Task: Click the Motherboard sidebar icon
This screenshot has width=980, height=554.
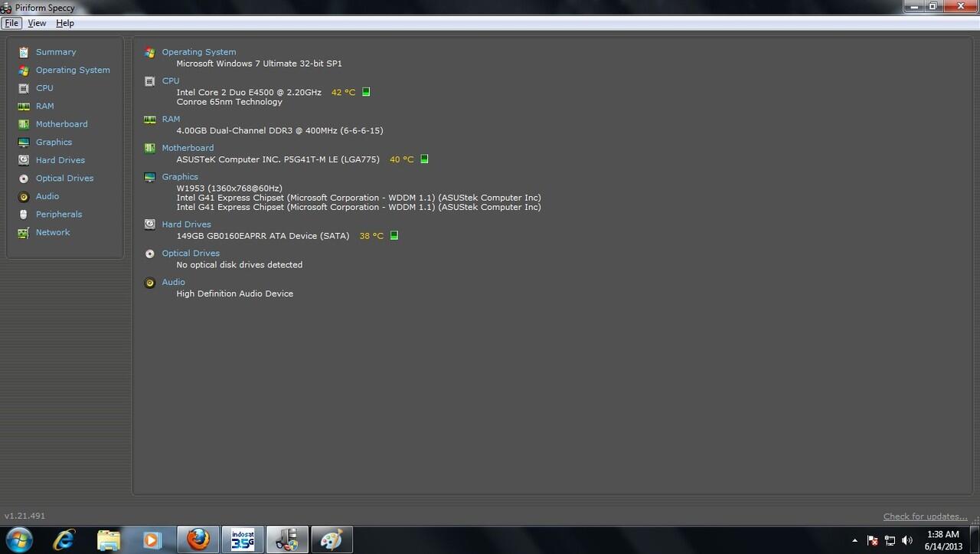Action: [x=24, y=124]
